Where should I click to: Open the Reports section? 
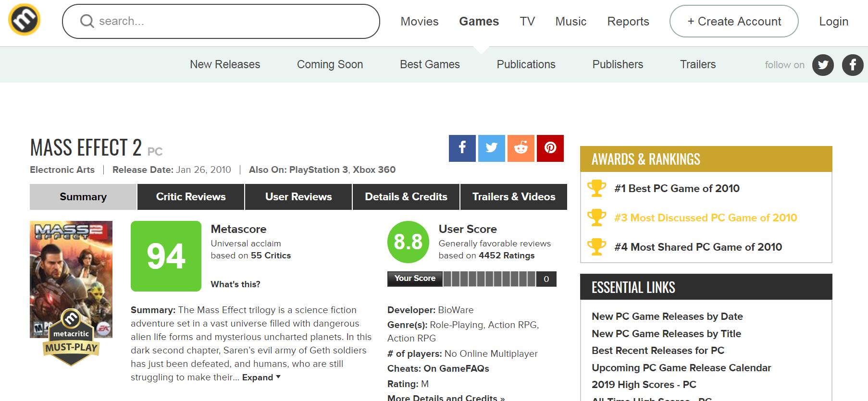click(628, 21)
